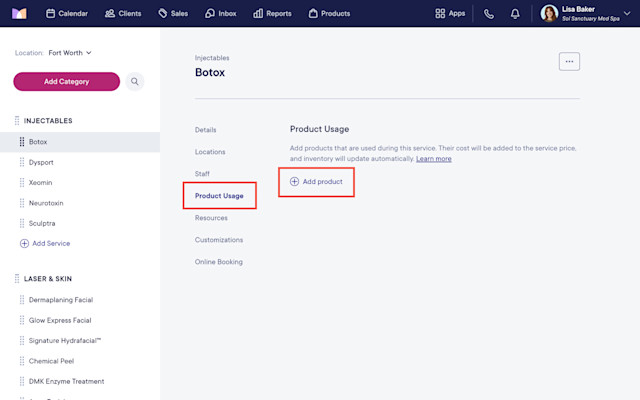
Task: Click the search magnifier icon
Action: click(x=135, y=82)
